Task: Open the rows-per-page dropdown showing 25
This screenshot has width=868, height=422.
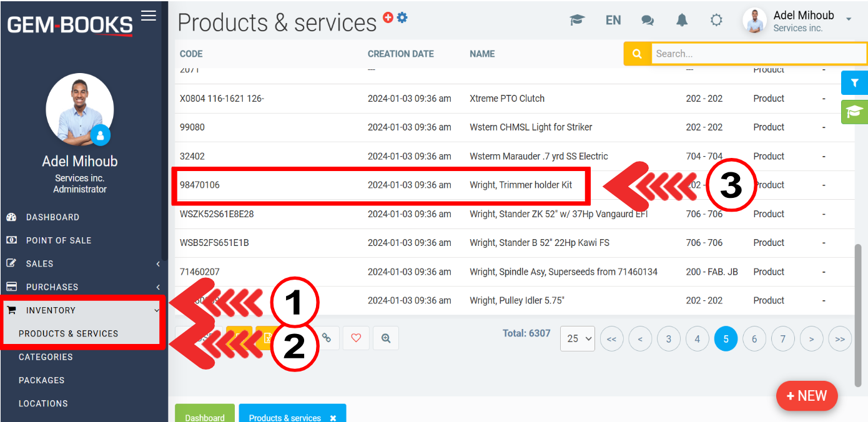Action: coord(577,338)
